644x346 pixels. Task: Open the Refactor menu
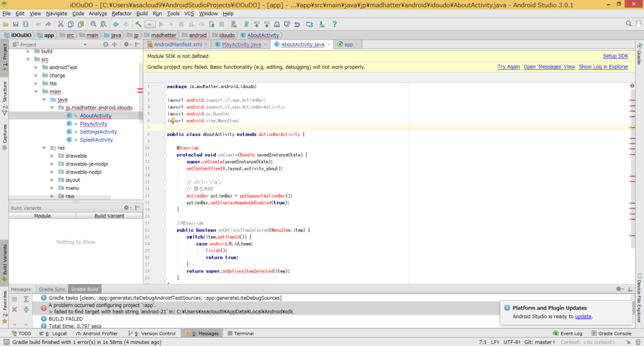121,14
